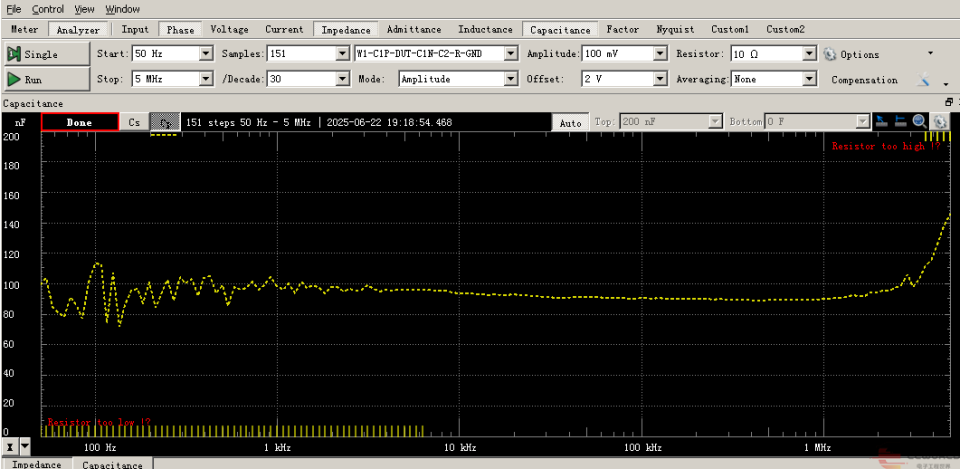The image size is (960, 469).
Task: Click the Stop frequency field 5 MHz
Action: click(x=165, y=79)
